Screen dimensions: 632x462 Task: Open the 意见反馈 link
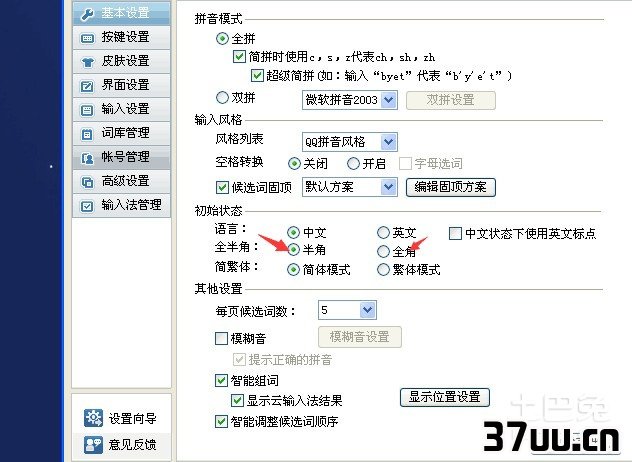pyautogui.click(x=133, y=445)
